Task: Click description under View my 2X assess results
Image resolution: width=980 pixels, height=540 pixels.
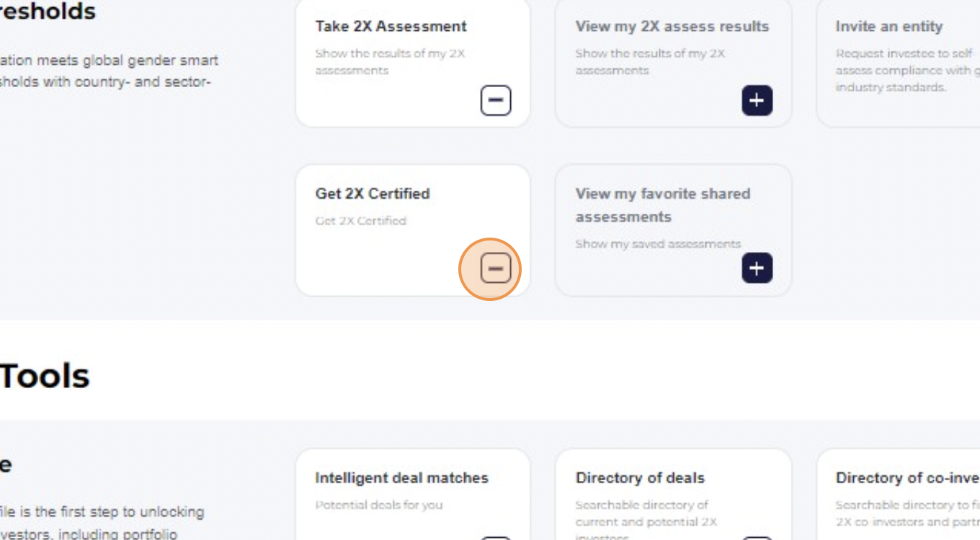Action: (650, 62)
